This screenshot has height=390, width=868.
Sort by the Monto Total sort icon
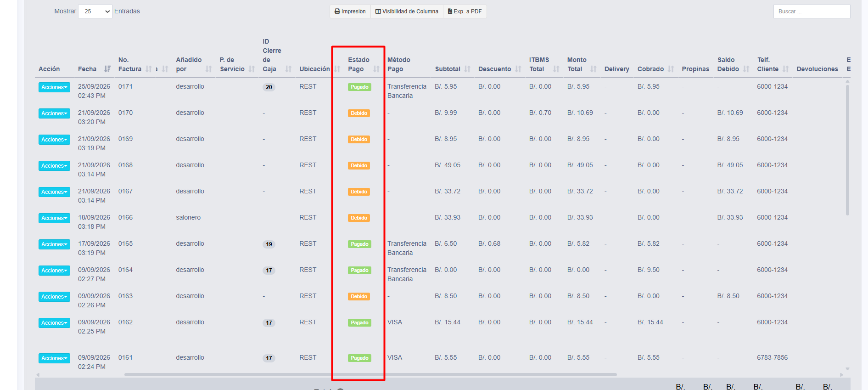click(594, 69)
